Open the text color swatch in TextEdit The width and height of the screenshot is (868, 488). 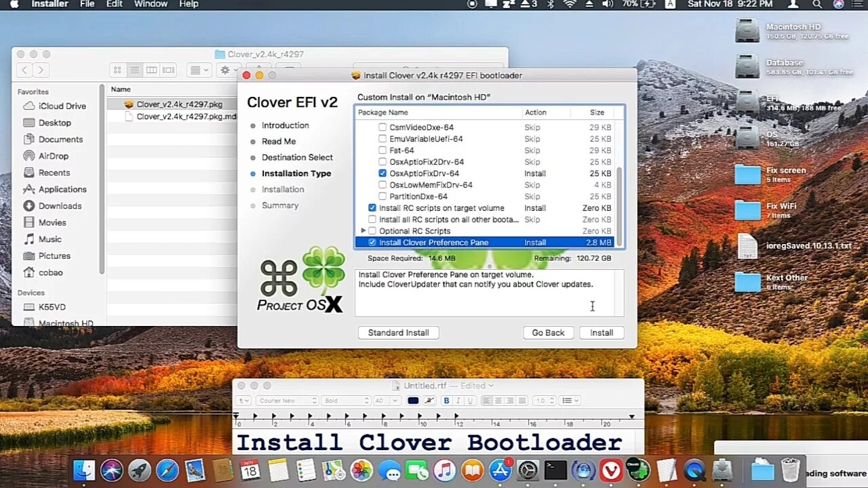coord(413,401)
